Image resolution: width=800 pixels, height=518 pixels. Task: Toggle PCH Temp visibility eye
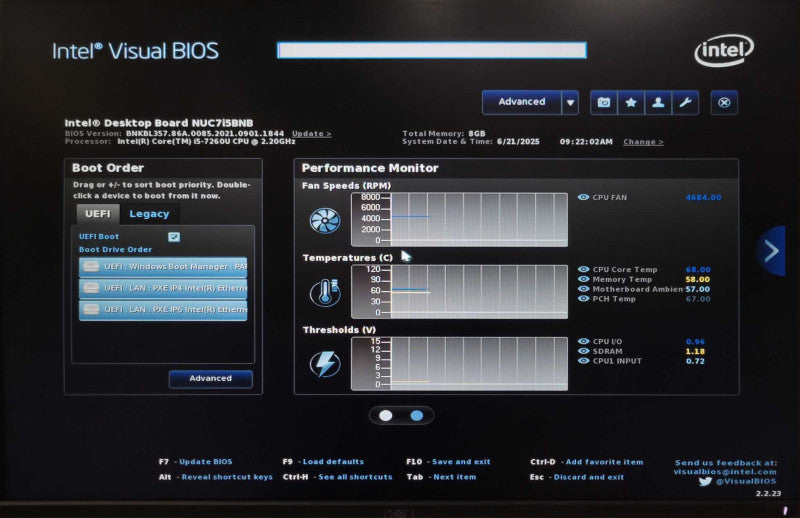click(584, 299)
